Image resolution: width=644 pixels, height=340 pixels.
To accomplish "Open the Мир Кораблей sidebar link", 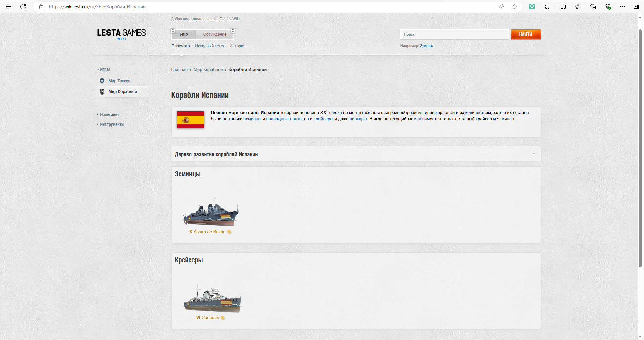I will [x=123, y=92].
